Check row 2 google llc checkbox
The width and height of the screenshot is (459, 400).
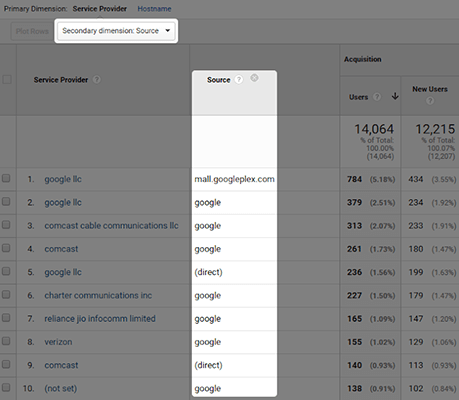coord(6,202)
